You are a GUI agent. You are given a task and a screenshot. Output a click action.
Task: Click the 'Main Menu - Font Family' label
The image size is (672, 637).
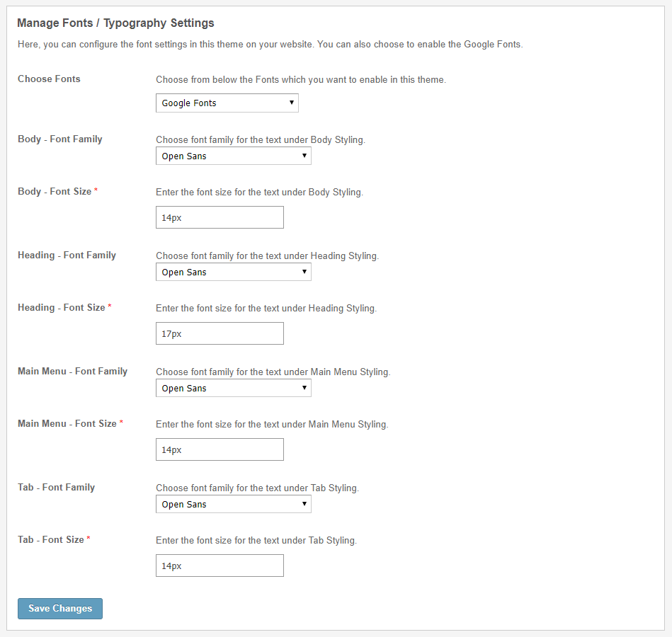coord(72,372)
